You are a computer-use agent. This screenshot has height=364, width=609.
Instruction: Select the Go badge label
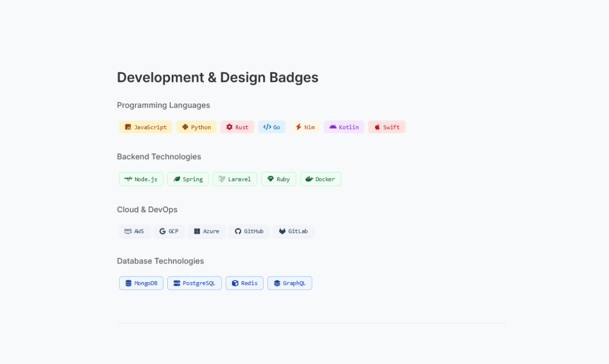pyautogui.click(x=277, y=127)
